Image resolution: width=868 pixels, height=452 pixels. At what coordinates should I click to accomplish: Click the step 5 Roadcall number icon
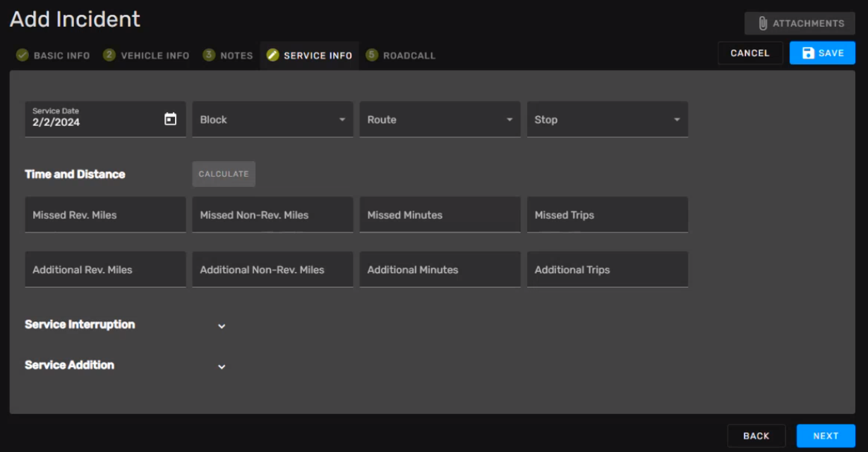pyautogui.click(x=372, y=55)
